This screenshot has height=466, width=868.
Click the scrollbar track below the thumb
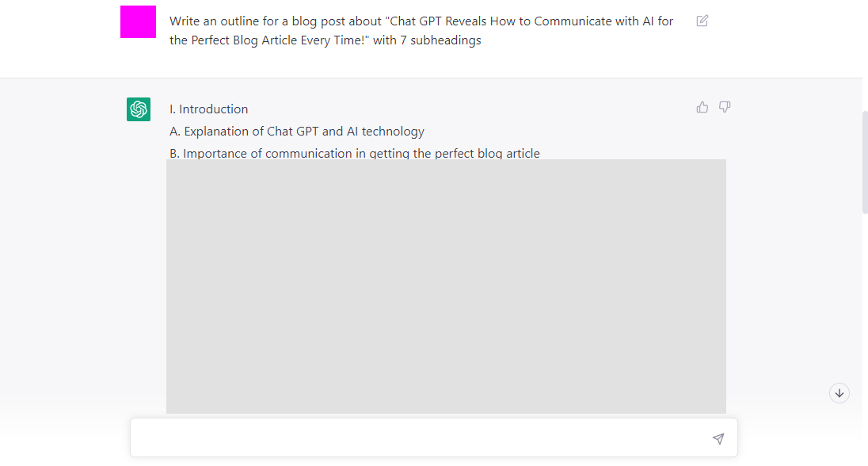864,317
